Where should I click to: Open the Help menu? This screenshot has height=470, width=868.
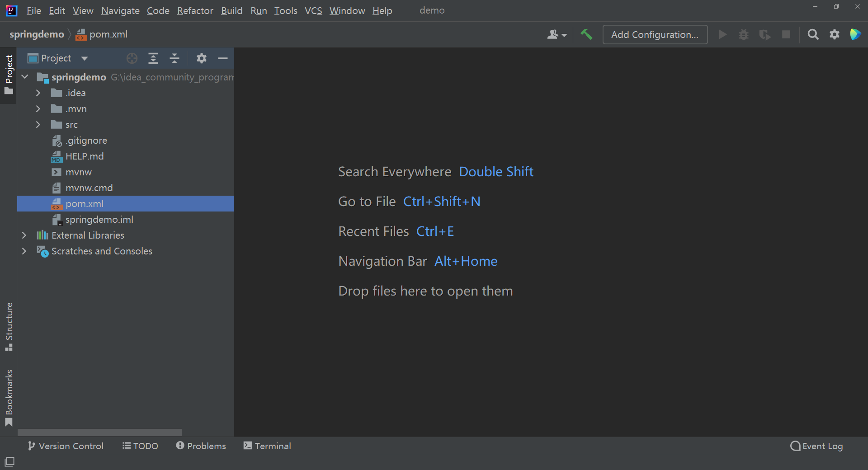[x=382, y=10]
